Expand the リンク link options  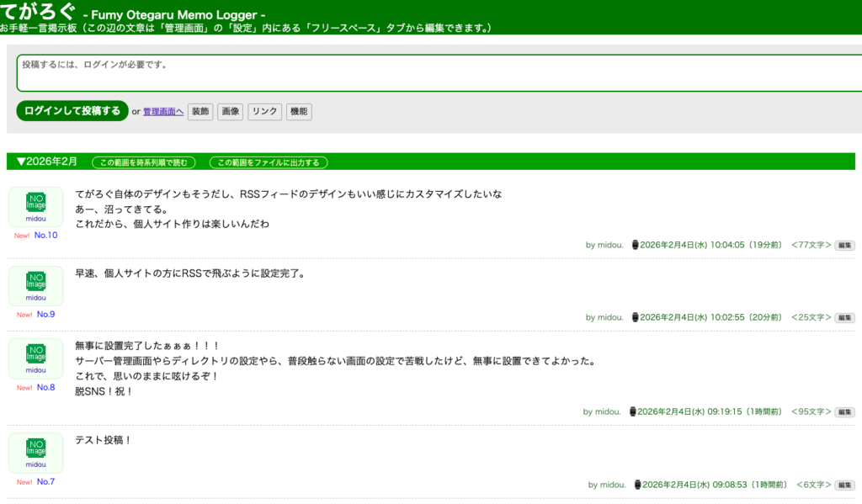[264, 112]
